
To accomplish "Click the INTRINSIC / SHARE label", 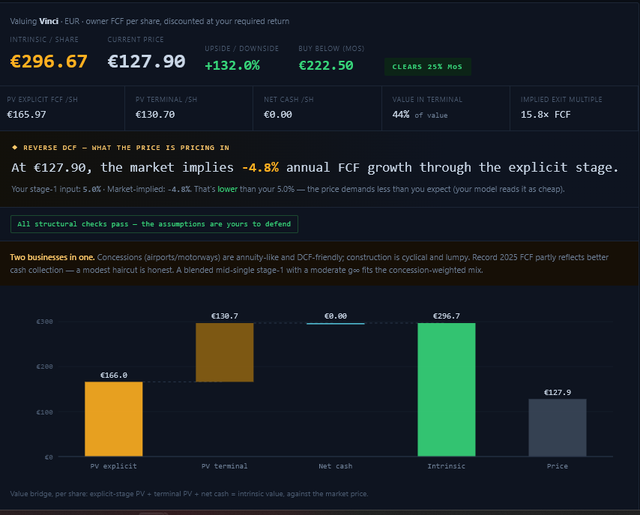I will (44, 40).
